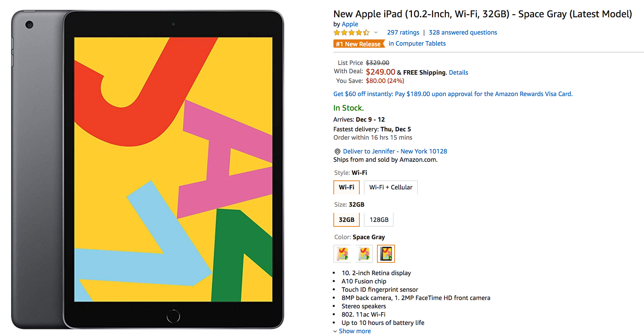
Task: Click the Amazon Rewards Visa $60 off offer
Action: tap(453, 94)
